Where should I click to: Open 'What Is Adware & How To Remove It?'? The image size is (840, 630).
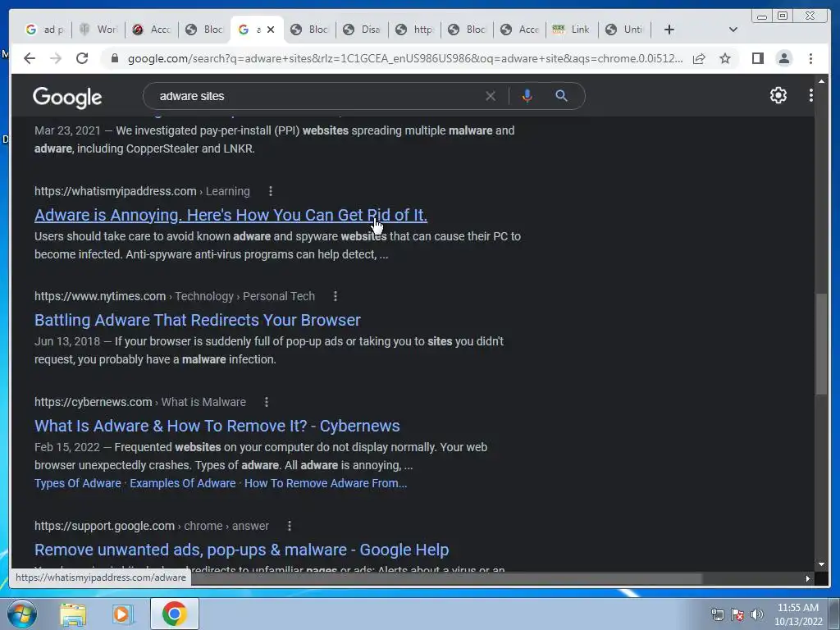(217, 426)
